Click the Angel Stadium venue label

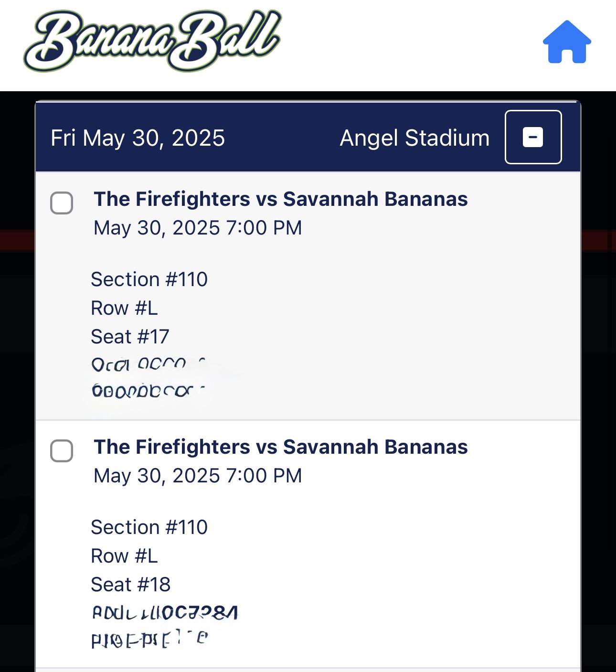[414, 138]
